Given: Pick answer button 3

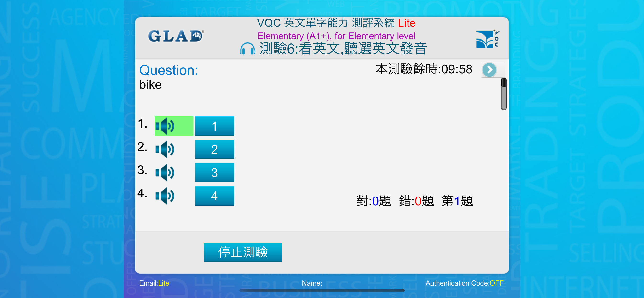Looking at the screenshot, I should click(x=214, y=173).
